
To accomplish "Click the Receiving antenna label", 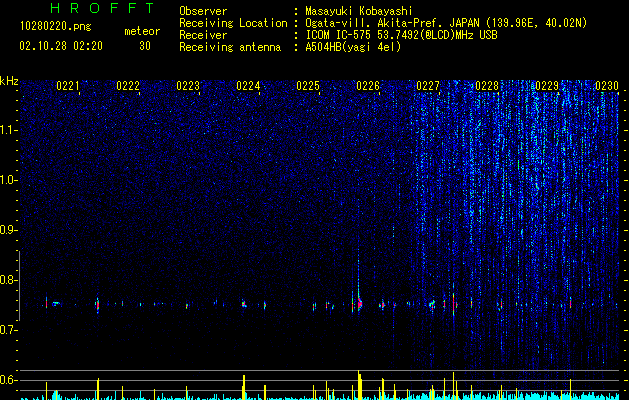I will tap(230, 47).
